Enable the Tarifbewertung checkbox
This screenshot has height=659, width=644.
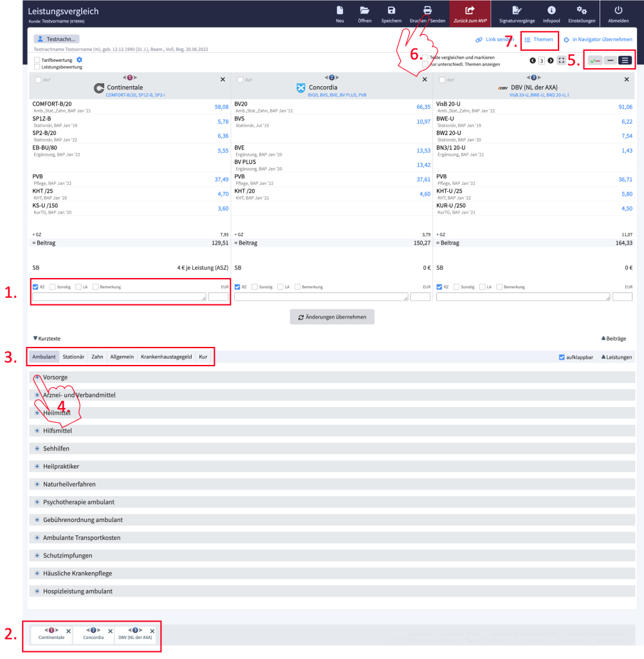[x=37, y=60]
